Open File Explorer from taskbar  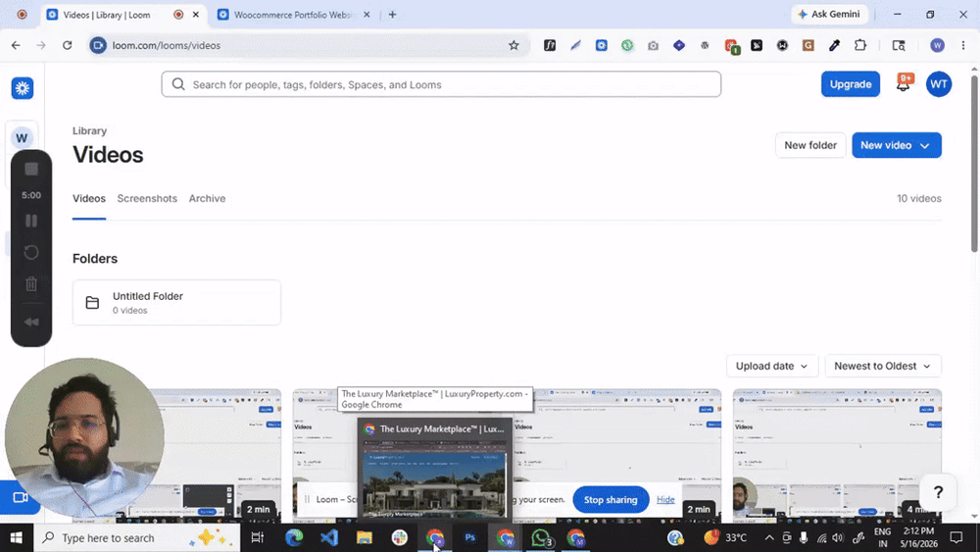(x=365, y=537)
